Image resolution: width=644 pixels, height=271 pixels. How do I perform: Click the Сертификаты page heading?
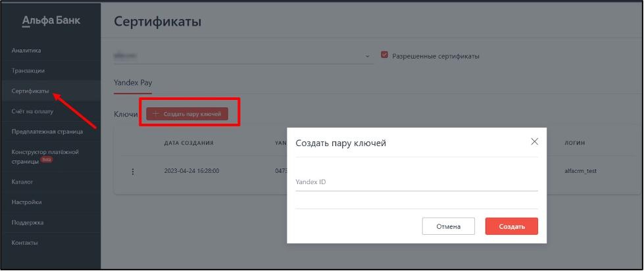coord(158,21)
